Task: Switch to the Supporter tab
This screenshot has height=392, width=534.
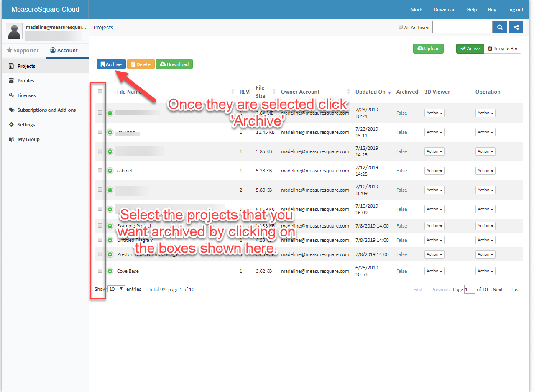Action: tap(23, 50)
